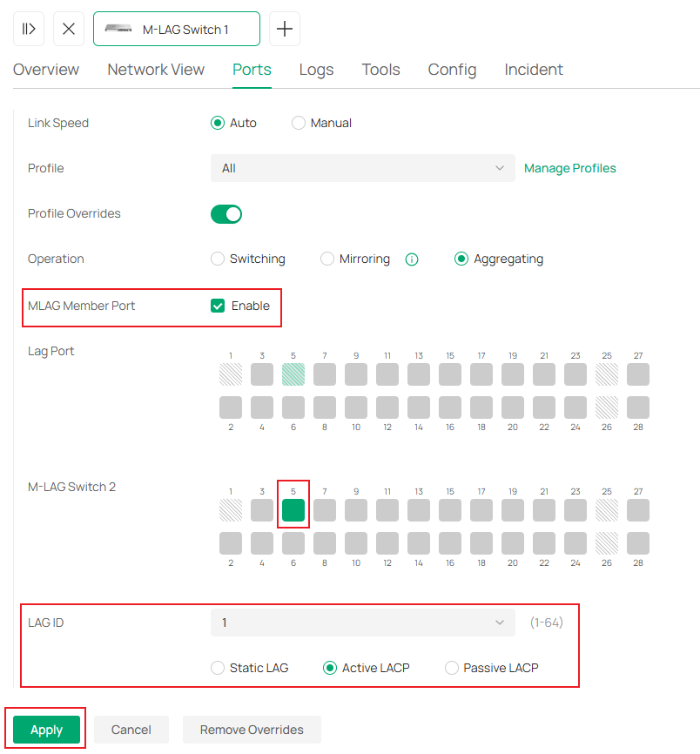Open the Link Speed Manual option
This screenshot has height=754, width=700.
click(298, 123)
